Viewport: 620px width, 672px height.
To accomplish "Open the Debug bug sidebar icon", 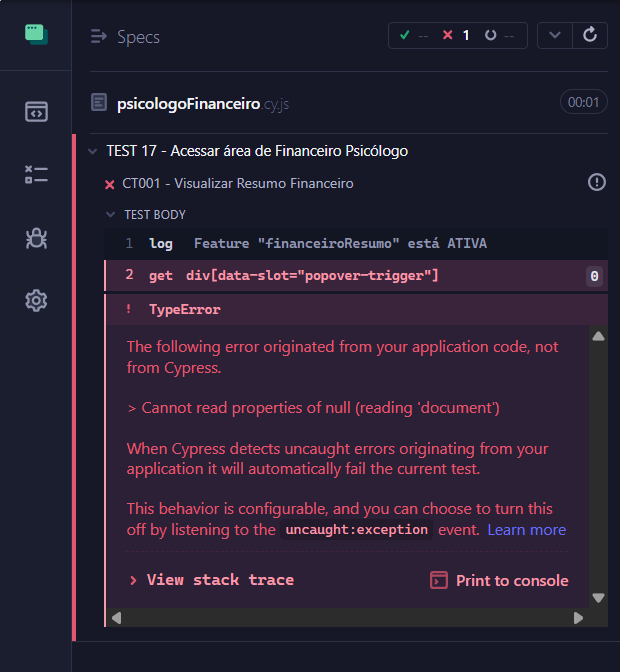I will [x=36, y=237].
